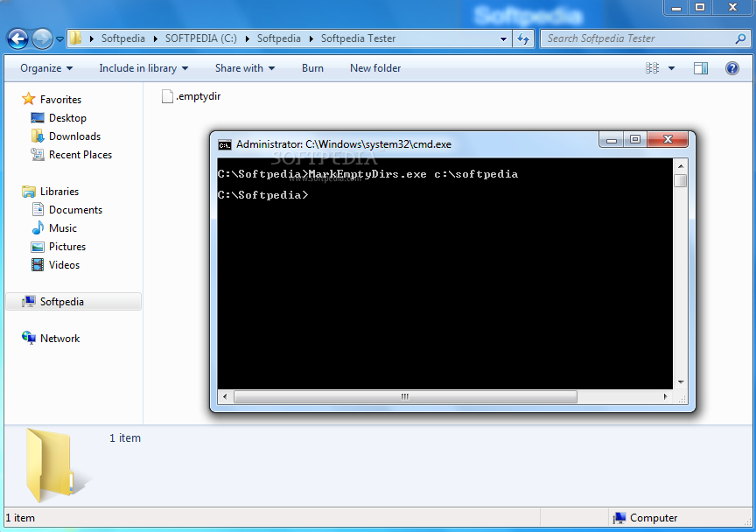Image resolution: width=756 pixels, height=532 pixels.
Task: Click the folder icon in address bar
Action: tap(76, 38)
